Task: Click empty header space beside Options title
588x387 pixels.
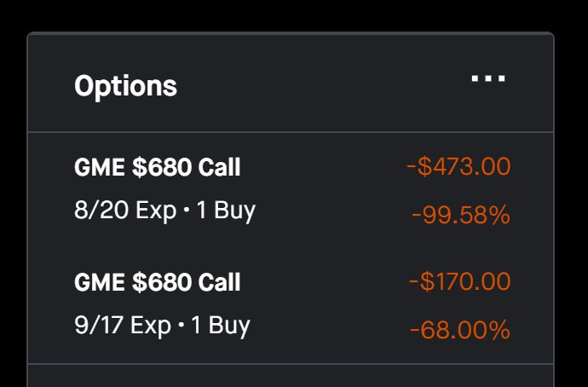Action: click(322, 84)
